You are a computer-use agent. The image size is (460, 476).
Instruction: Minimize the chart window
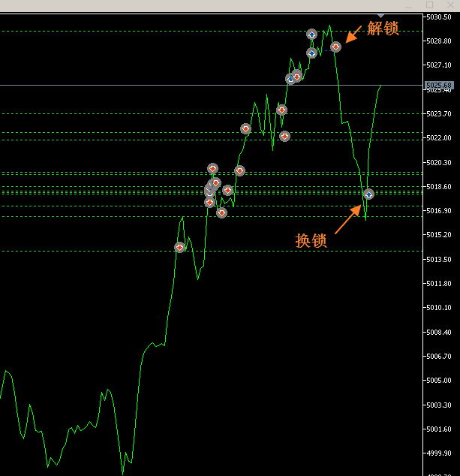tap(408, 5)
